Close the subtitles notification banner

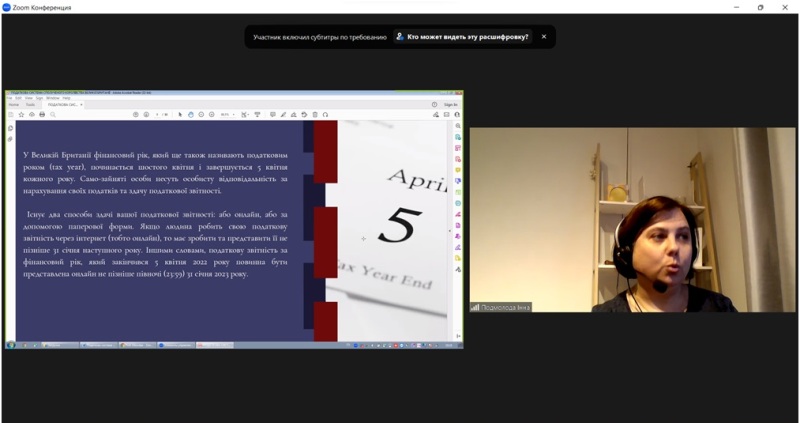click(x=544, y=37)
